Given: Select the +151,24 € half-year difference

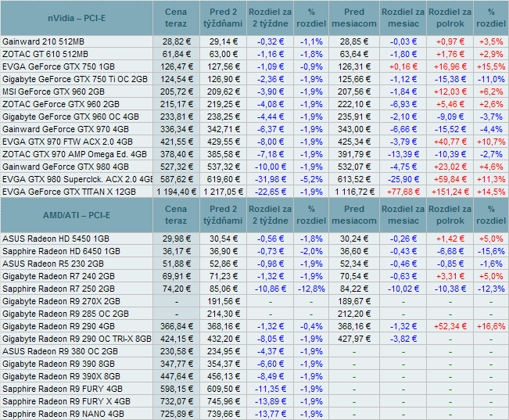Looking at the screenshot, I should [450, 192].
